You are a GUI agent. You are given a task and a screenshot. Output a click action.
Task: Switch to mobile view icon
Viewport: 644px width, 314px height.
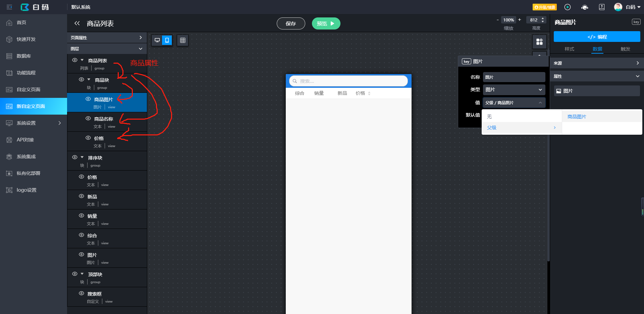tap(167, 40)
